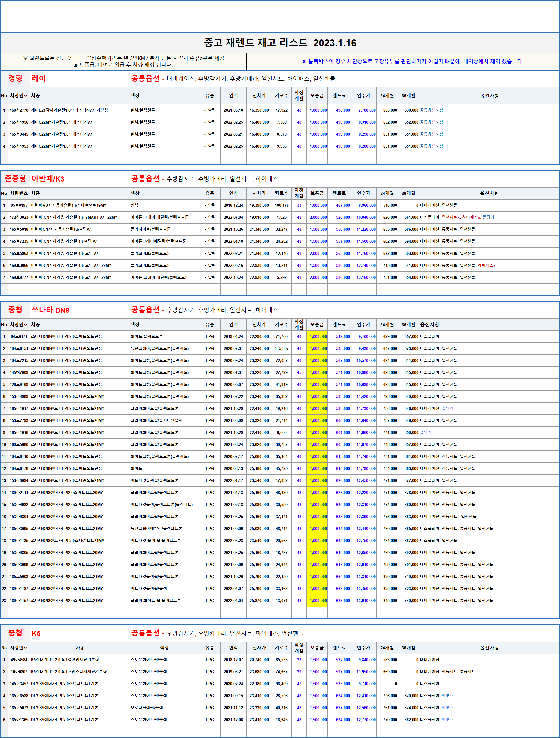The width and height of the screenshot is (560, 738).
Task: Click vehicle number 10하0207
Action: point(19,672)
